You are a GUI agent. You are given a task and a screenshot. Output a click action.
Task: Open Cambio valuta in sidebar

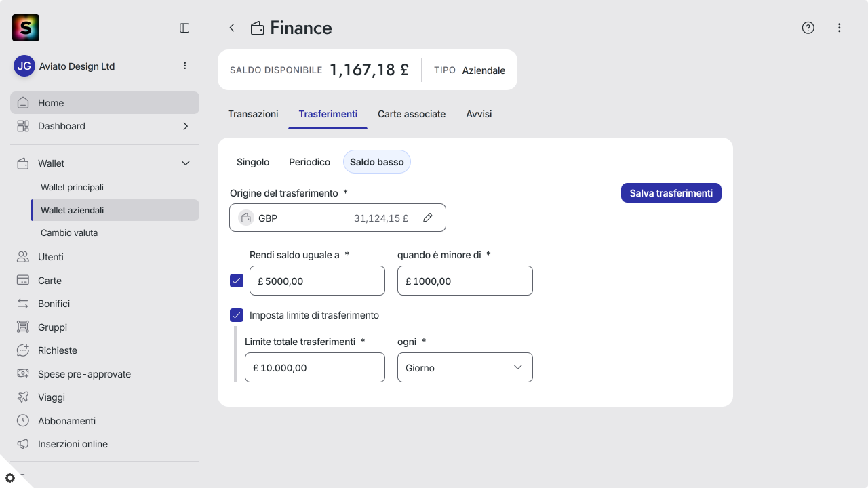69,232
